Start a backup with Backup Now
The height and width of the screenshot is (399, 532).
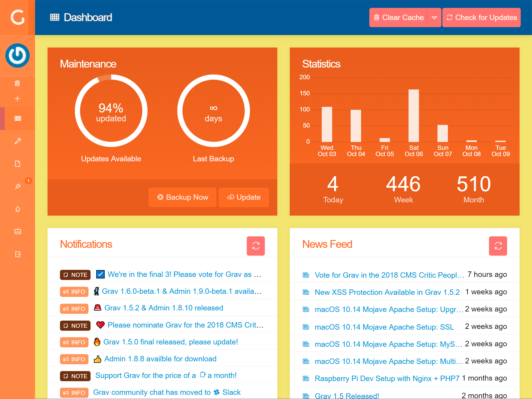pos(182,197)
